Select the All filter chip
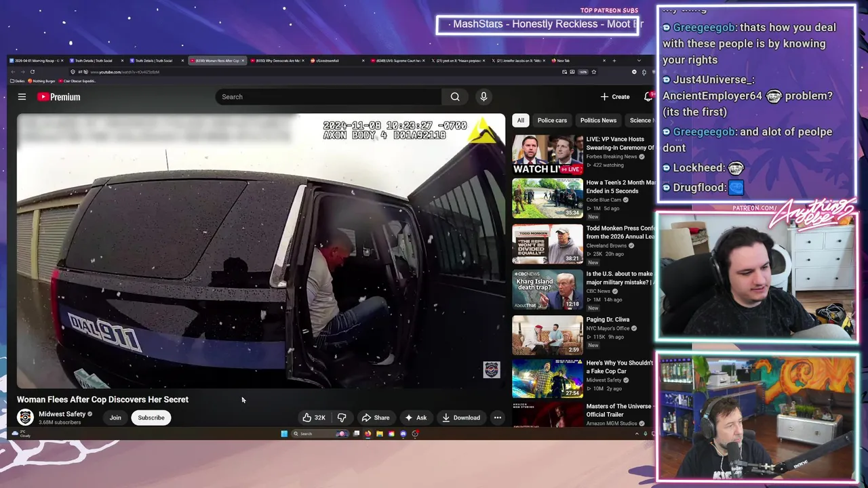This screenshot has width=868, height=488. (x=520, y=121)
